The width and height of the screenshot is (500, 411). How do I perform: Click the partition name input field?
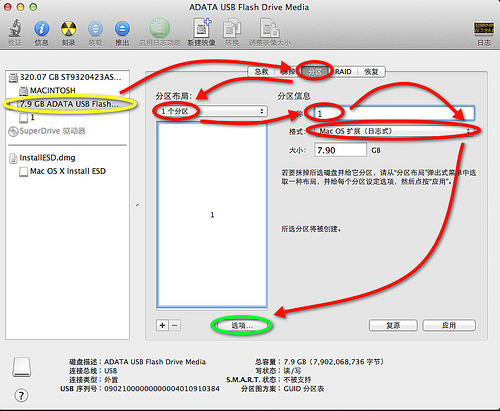(394, 113)
